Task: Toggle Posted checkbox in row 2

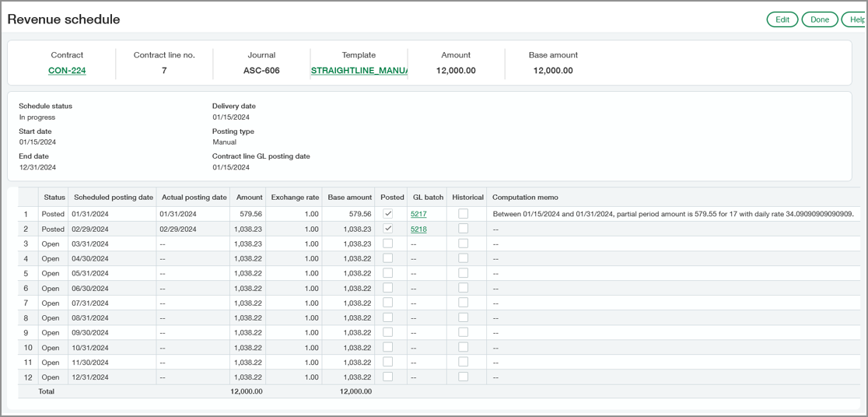Action: click(x=387, y=230)
